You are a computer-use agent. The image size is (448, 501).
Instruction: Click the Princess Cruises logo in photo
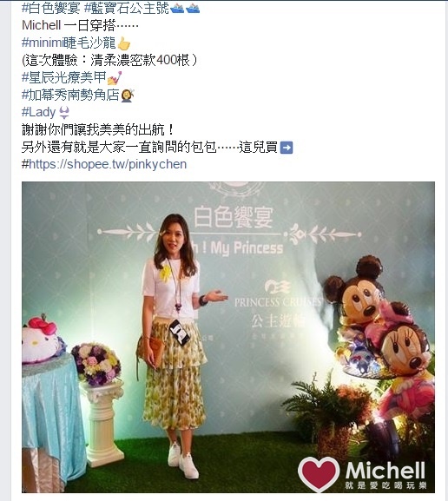277,294
